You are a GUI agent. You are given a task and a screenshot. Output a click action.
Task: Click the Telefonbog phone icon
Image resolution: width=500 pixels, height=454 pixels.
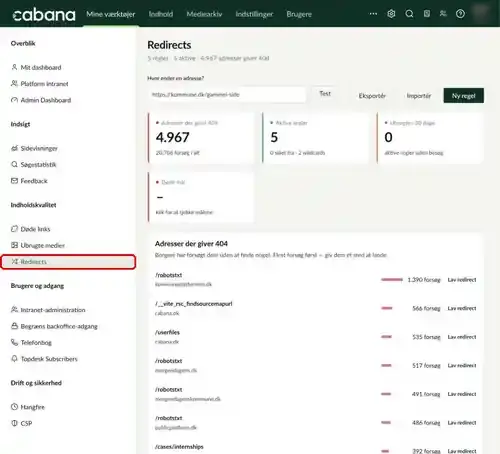point(14,342)
